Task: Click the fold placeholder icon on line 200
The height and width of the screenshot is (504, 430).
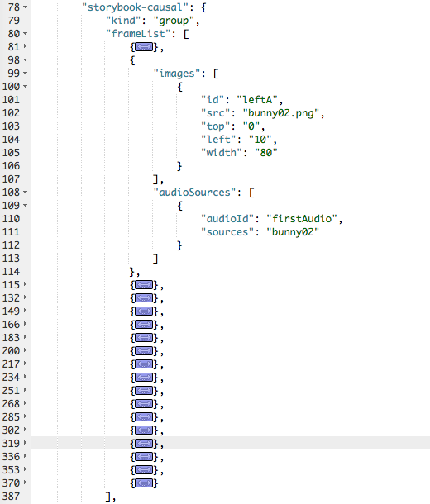Action: pyautogui.click(x=144, y=350)
